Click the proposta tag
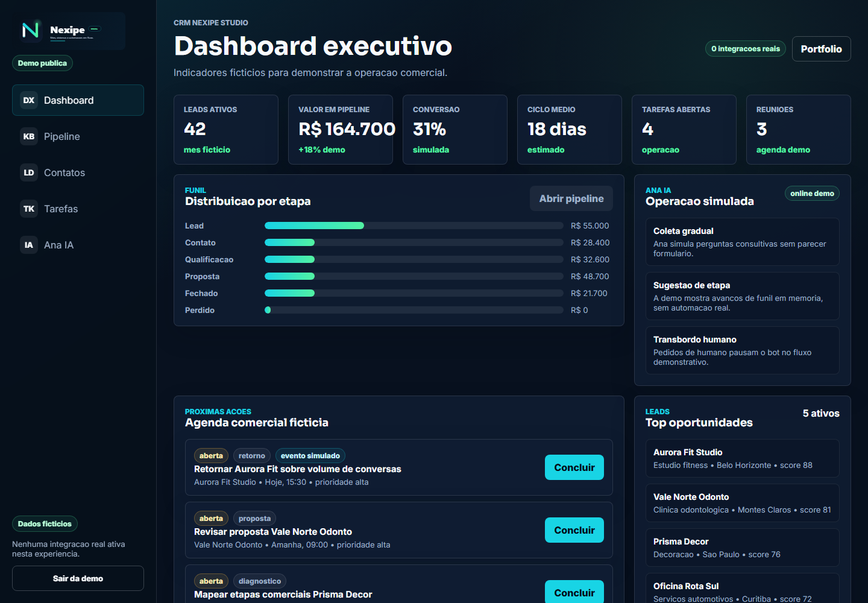868x603 pixels. click(254, 519)
